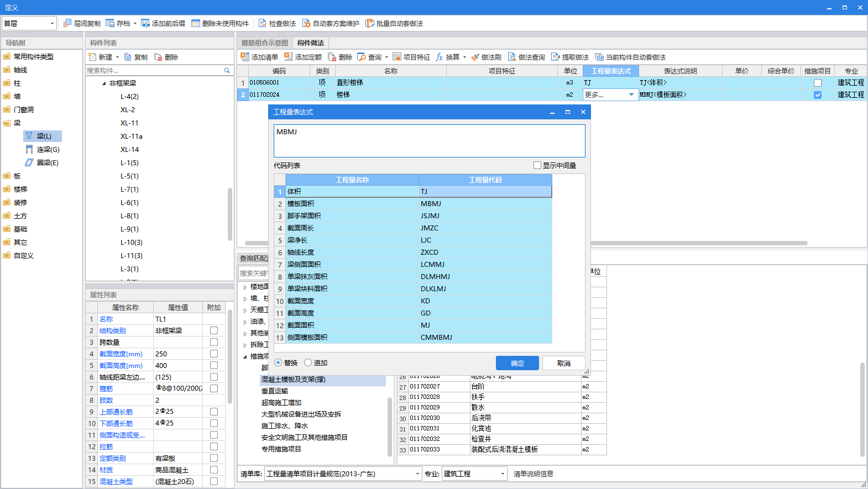Open the 存档 dropdown arrow
868x489 pixels.
click(x=135, y=23)
